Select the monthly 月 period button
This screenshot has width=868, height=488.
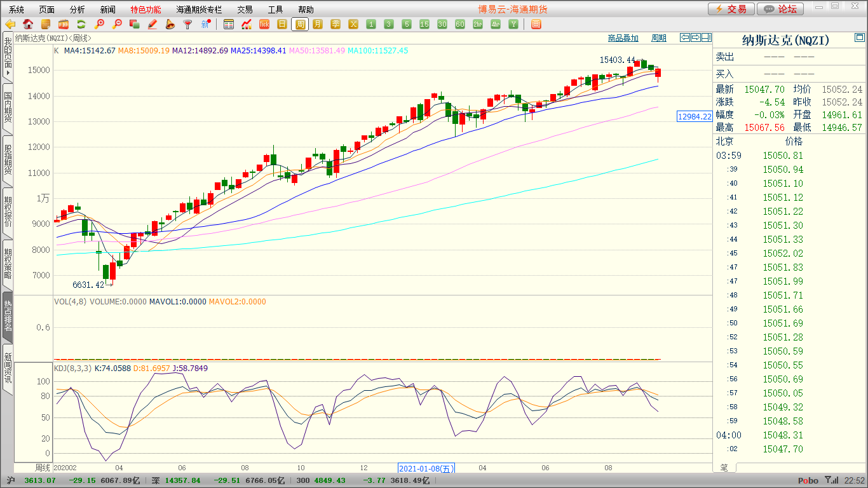tap(318, 24)
